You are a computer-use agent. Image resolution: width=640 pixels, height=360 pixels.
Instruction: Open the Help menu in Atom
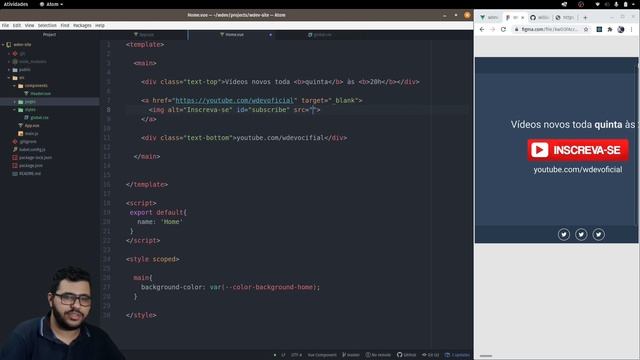coord(100,25)
